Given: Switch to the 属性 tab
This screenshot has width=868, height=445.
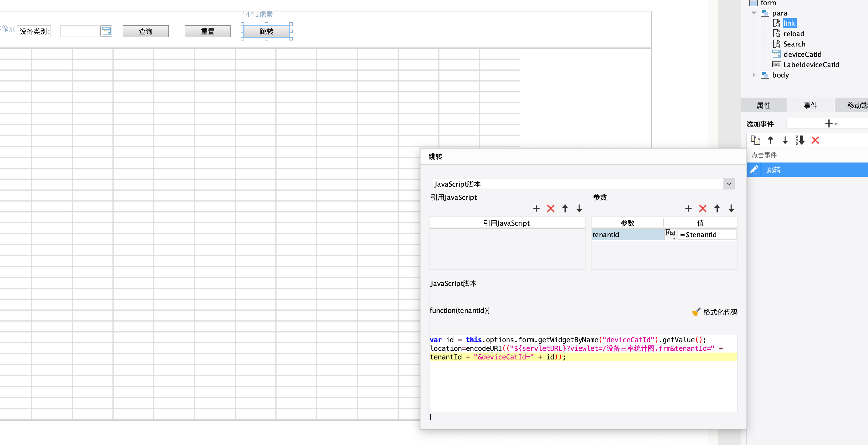Looking at the screenshot, I should [x=764, y=105].
